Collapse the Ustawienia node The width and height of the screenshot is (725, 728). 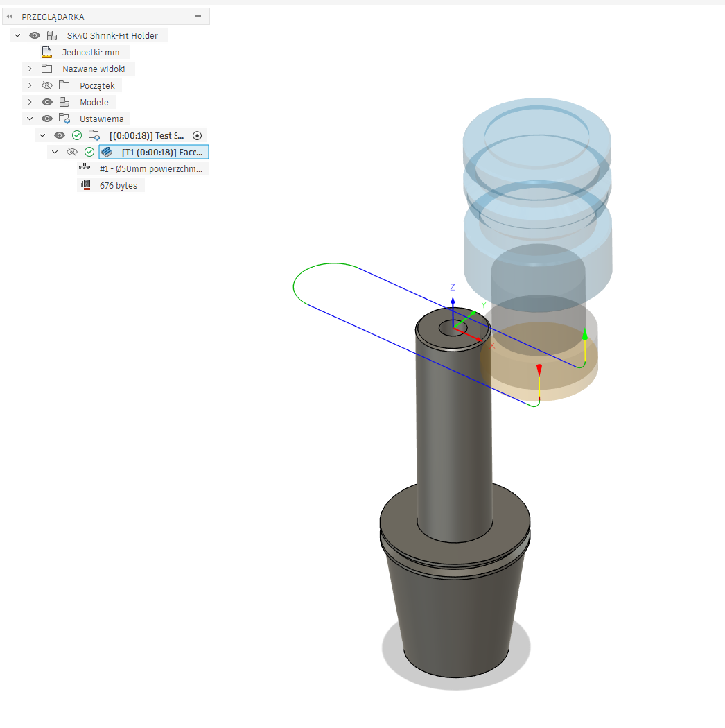[x=30, y=119]
